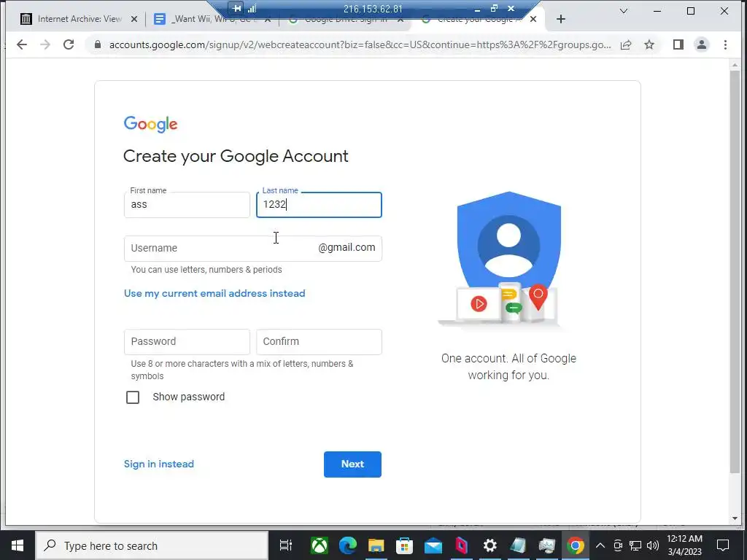The height and width of the screenshot is (560, 747).
Task: View site security lock info
Action: (98, 44)
